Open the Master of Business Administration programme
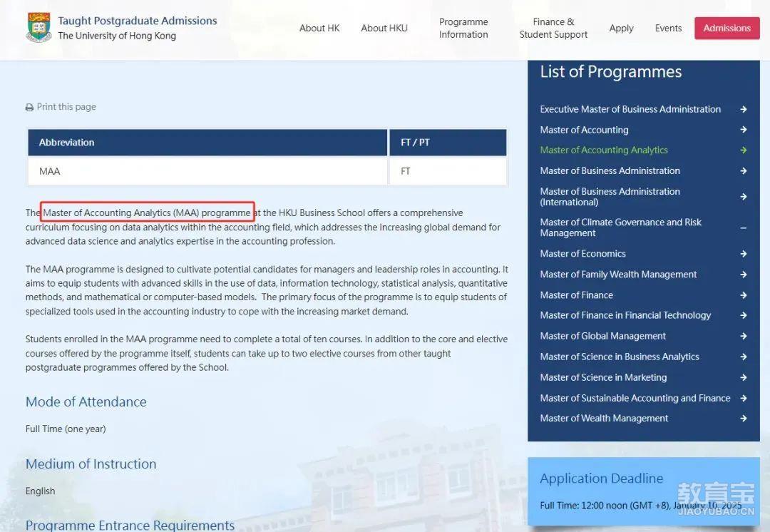Viewport: 770px width, 532px height. (x=610, y=171)
